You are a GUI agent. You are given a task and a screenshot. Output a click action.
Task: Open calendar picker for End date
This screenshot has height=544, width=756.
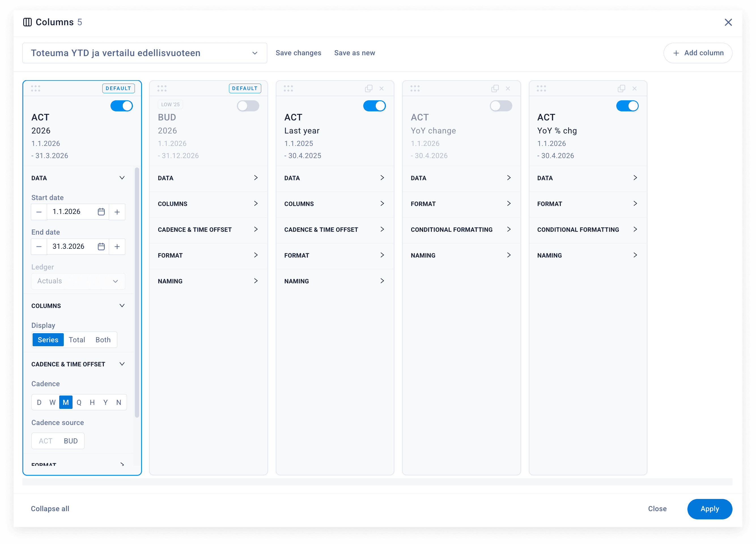[101, 246]
